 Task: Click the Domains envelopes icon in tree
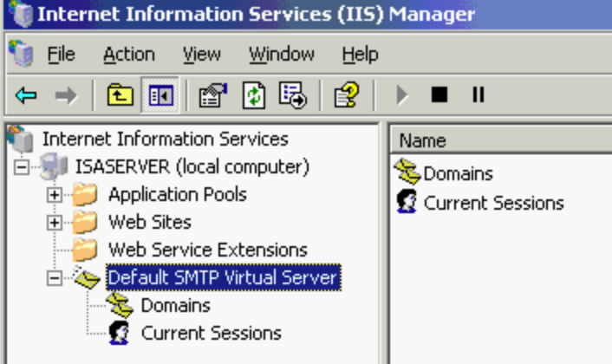pos(120,305)
